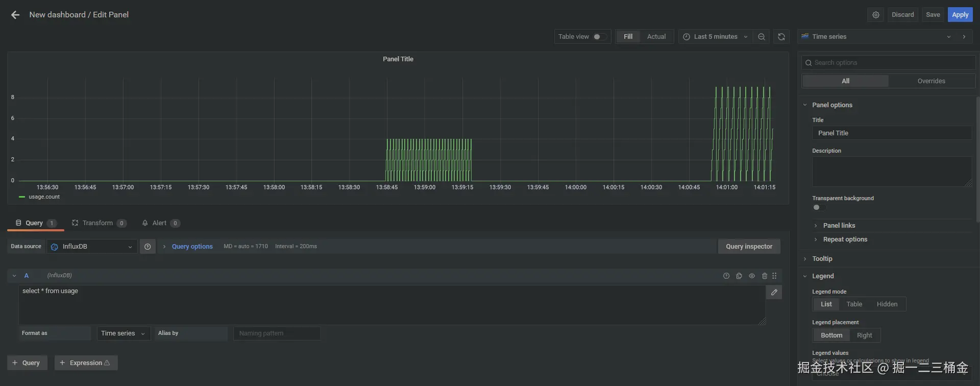The image size is (980, 386).
Task: Open Time series visualization picker
Action: [877, 37]
